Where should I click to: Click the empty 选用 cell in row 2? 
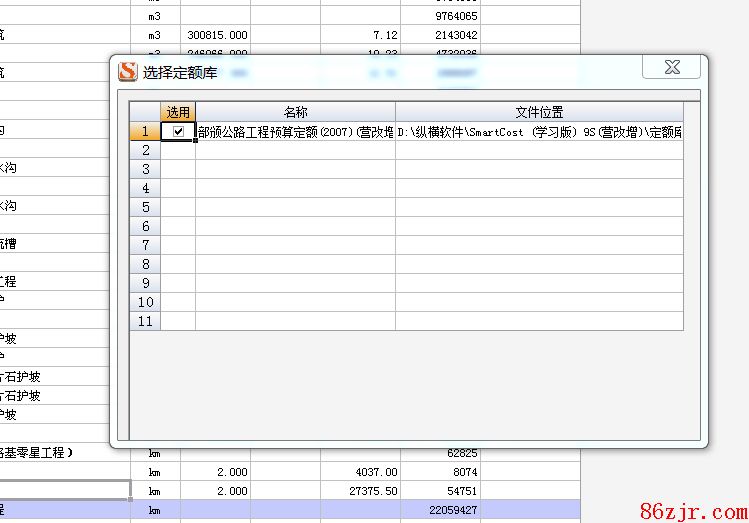click(178, 150)
